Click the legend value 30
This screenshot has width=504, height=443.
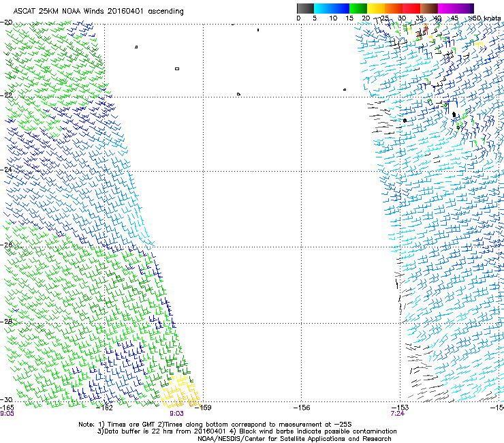(402, 18)
